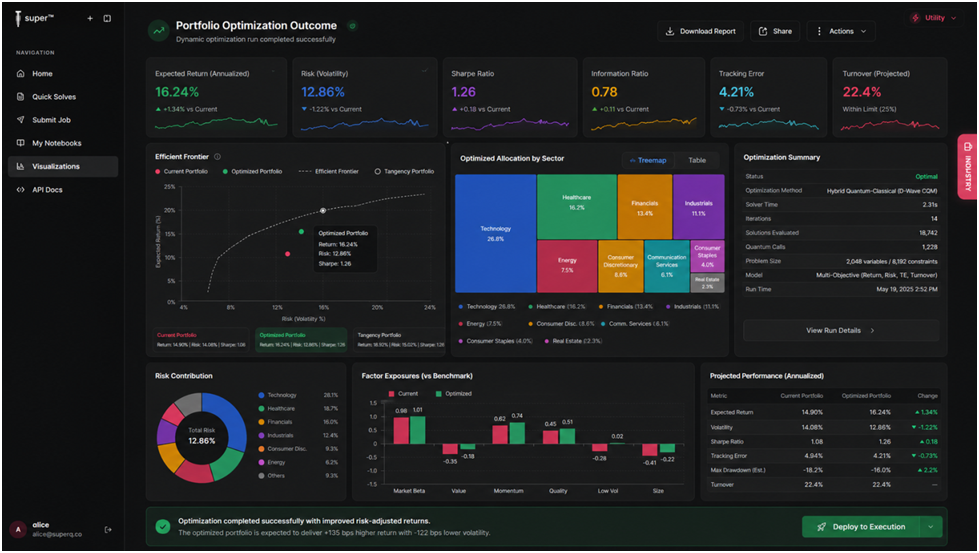Collapse sidebar with the panel icon
The image size is (979, 553).
click(107, 19)
